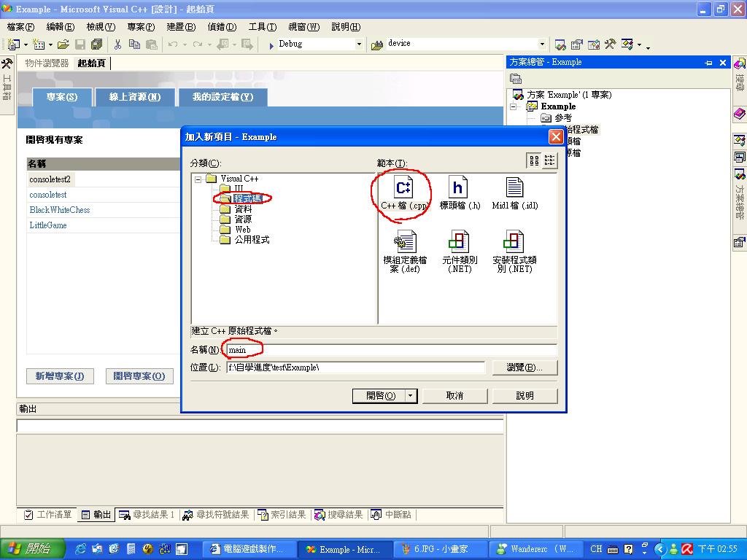Screen dimensions: 747x560
Task: Open the 偵錯(D) menu
Action: [222, 27]
